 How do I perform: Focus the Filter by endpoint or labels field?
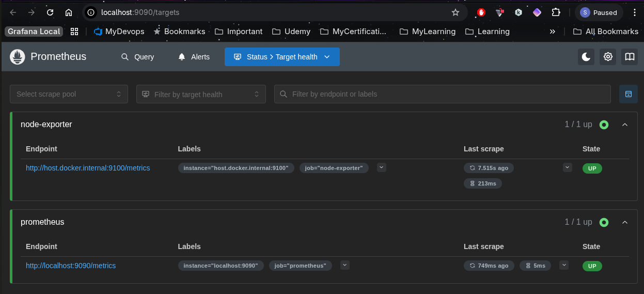442,94
